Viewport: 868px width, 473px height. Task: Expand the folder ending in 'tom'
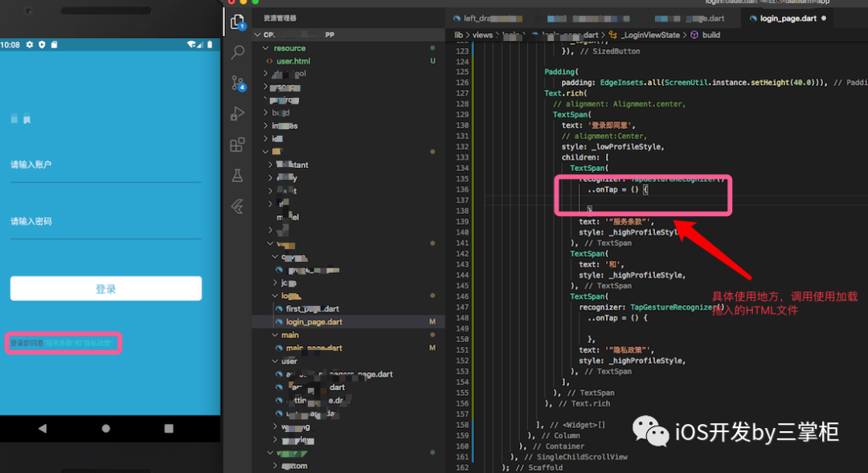click(275, 466)
